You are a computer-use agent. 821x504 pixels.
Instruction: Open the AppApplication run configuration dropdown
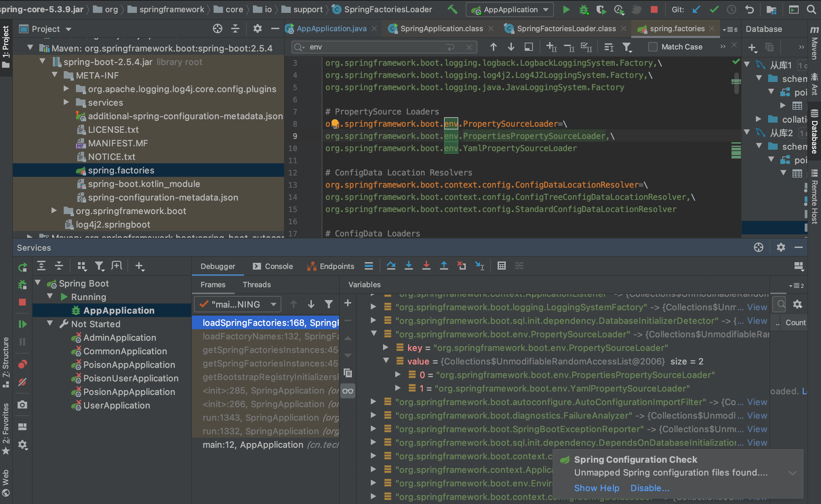pos(509,9)
